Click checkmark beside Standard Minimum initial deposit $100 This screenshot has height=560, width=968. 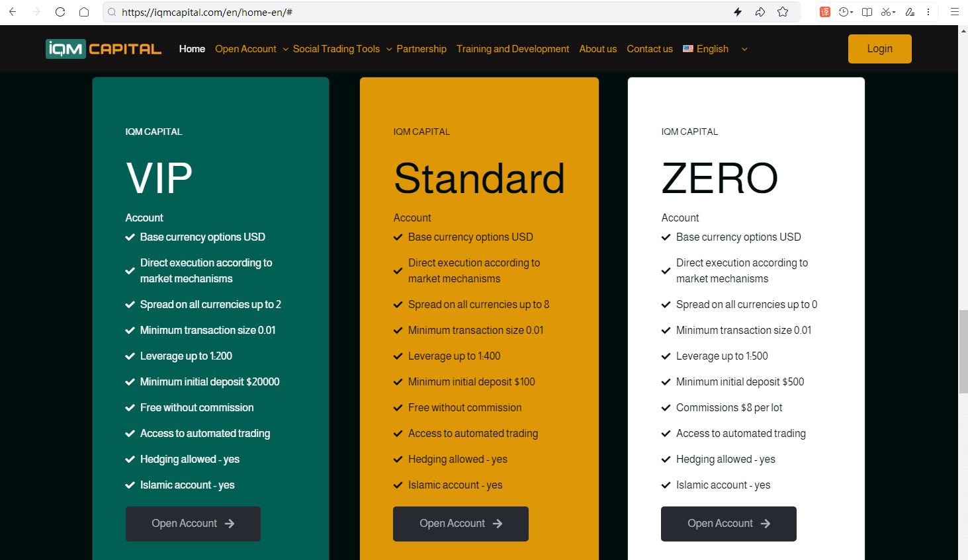(x=398, y=381)
